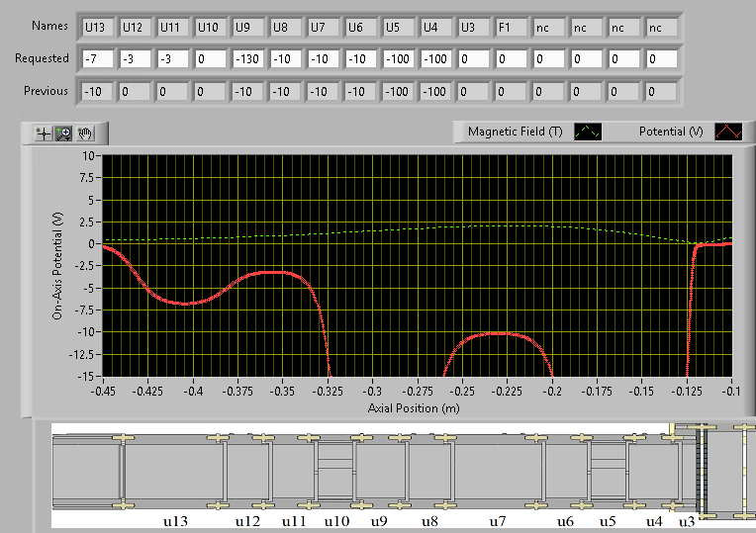Edit the Requested value for U6
The width and height of the screenshot is (756, 533).
361,58
